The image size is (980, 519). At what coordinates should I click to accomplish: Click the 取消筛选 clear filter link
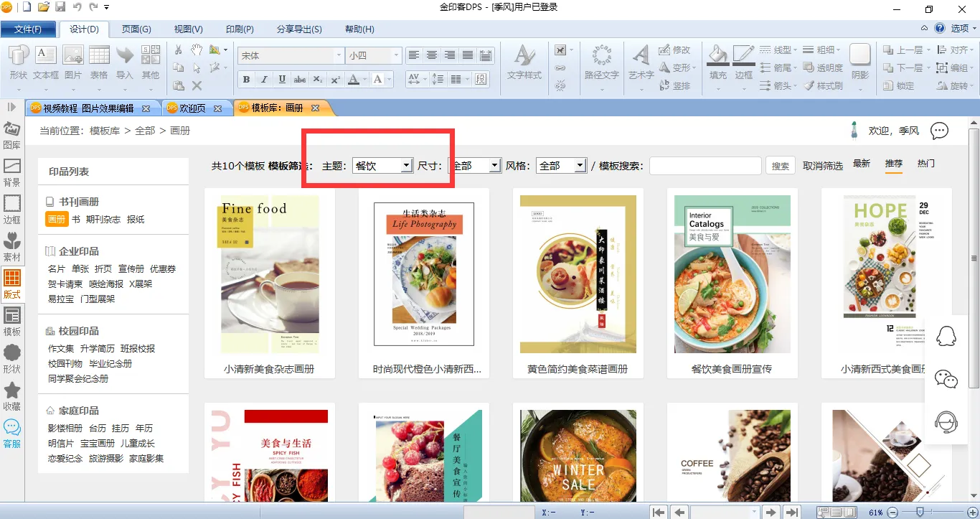click(x=822, y=166)
